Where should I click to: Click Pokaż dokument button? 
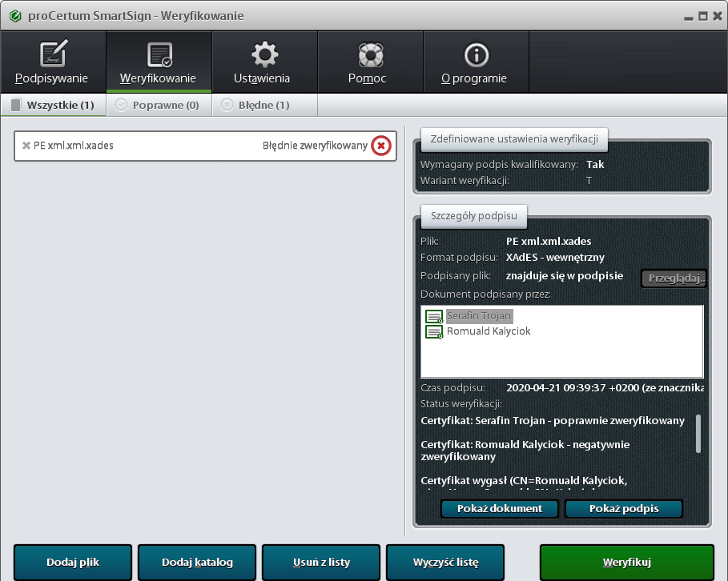pyautogui.click(x=500, y=509)
